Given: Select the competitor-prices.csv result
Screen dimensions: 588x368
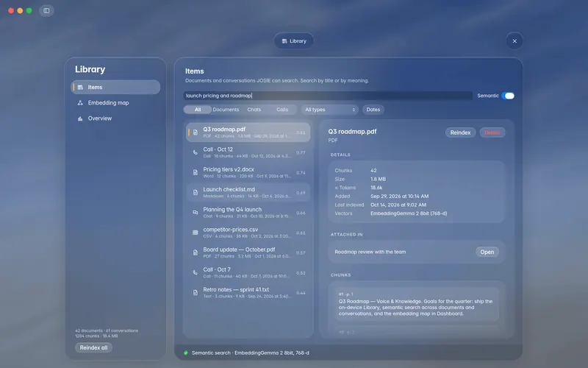Looking at the screenshot, I should 248,233.
